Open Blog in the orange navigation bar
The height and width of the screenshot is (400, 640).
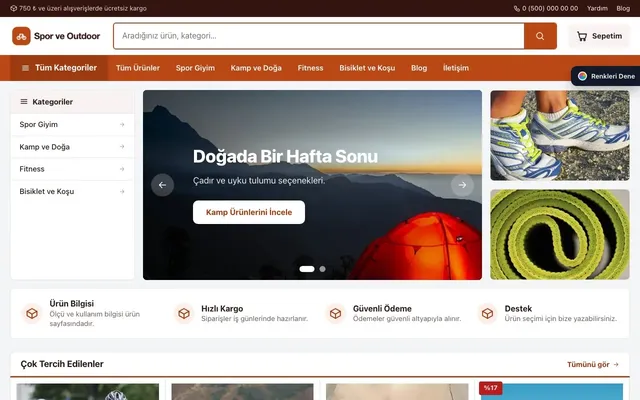pos(419,68)
